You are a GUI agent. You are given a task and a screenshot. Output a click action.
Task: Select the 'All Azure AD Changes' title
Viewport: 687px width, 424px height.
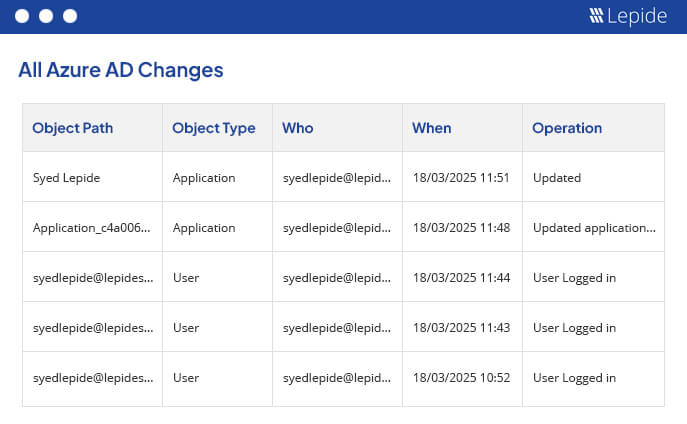[x=121, y=70]
